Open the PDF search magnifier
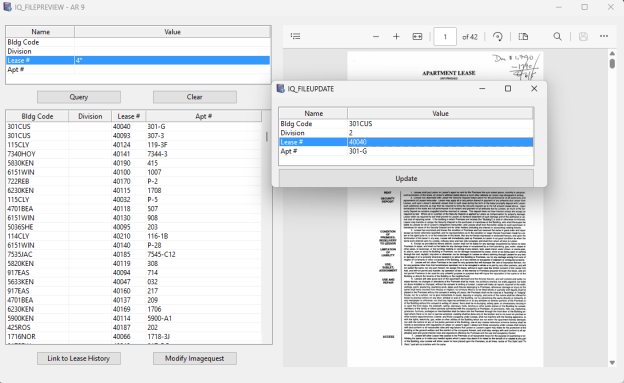624x383 pixels. (558, 37)
